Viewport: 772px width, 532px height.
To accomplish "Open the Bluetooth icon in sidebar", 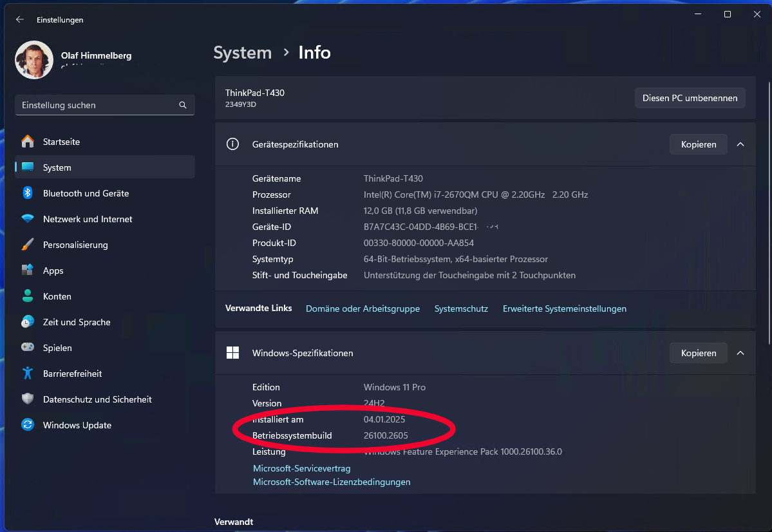I will [28, 193].
